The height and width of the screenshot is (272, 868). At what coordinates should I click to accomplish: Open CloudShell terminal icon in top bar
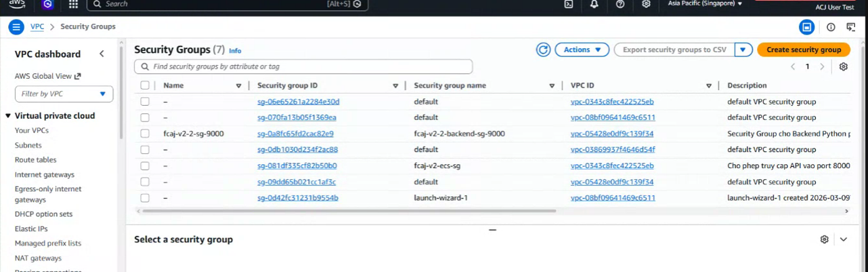click(x=569, y=4)
